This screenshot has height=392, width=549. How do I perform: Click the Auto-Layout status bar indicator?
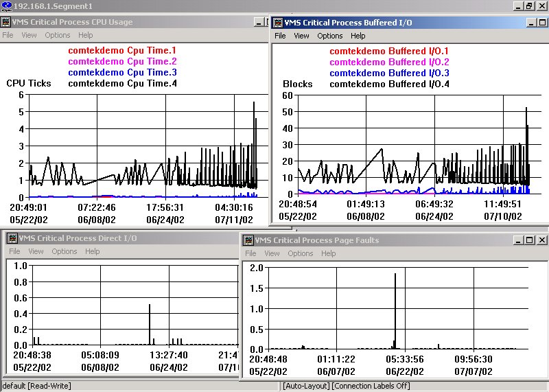[x=306, y=386]
